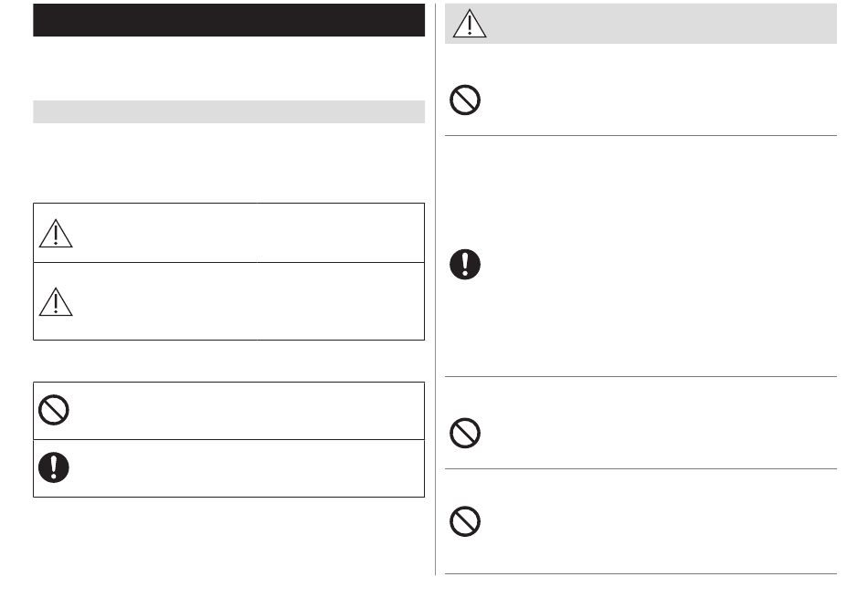Click the prohibition symbol directly below the gray warning header

click(x=465, y=100)
